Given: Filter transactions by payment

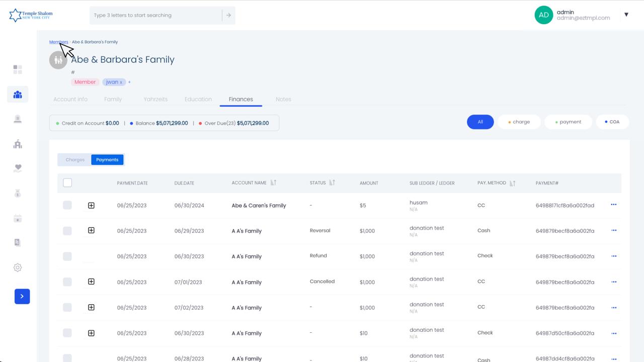Looking at the screenshot, I should pos(568,122).
